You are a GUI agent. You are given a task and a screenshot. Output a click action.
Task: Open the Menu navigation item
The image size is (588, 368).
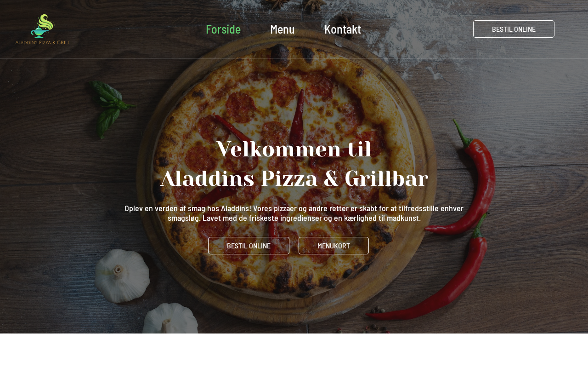(x=282, y=29)
